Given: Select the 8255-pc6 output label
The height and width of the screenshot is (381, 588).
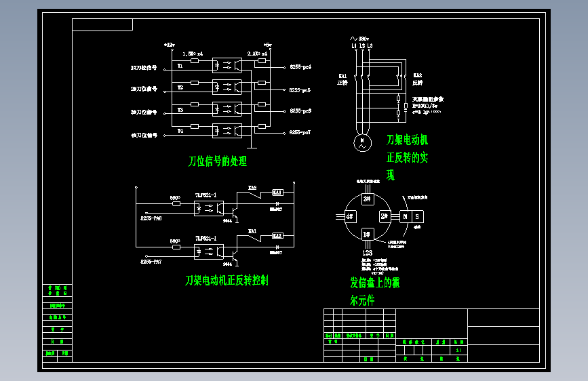Looking at the screenshot, I should [x=300, y=111].
